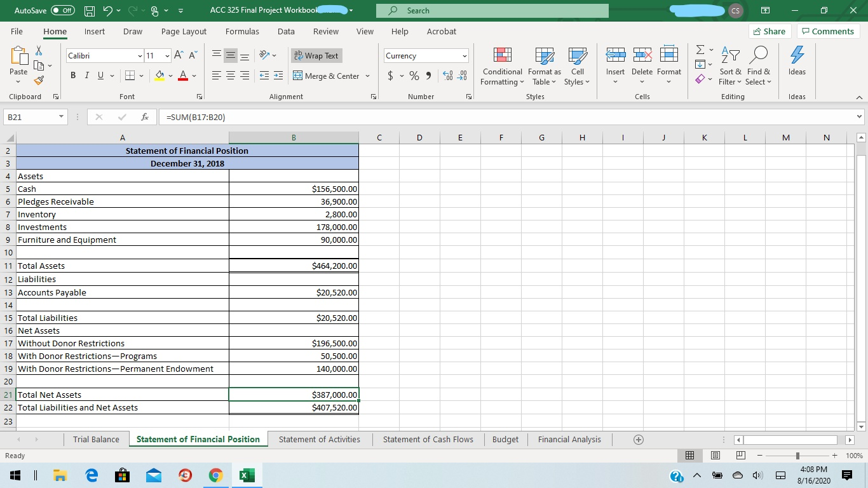Click the Merge & Center button

[x=327, y=76]
